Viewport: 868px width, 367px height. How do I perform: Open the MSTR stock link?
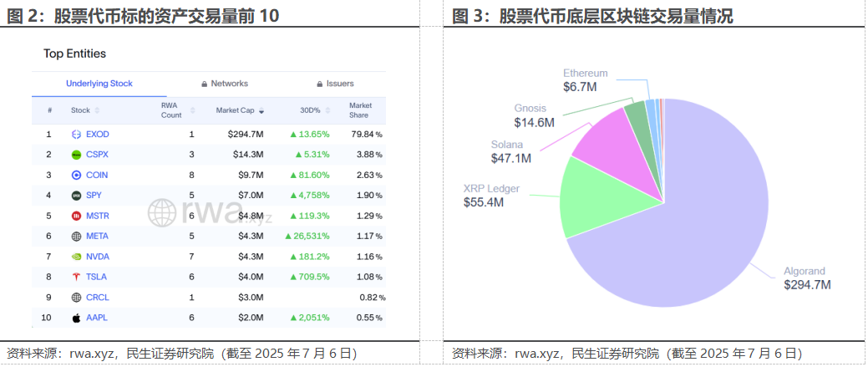click(97, 216)
